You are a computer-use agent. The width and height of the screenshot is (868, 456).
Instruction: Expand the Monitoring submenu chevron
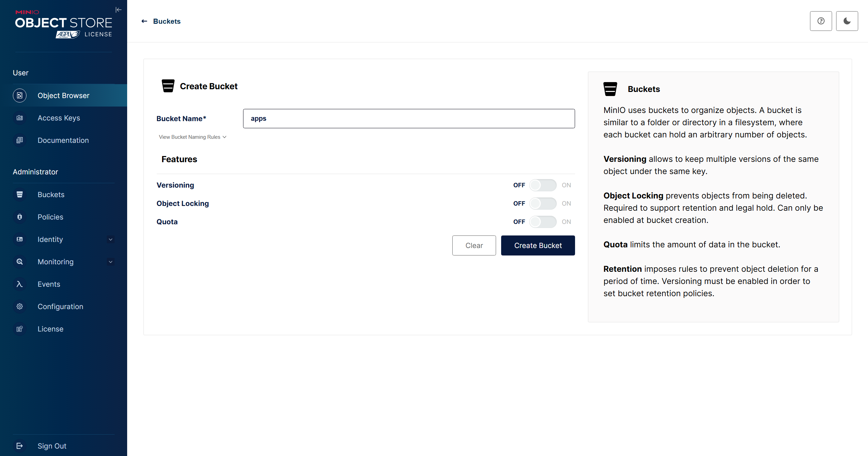coord(111,262)
